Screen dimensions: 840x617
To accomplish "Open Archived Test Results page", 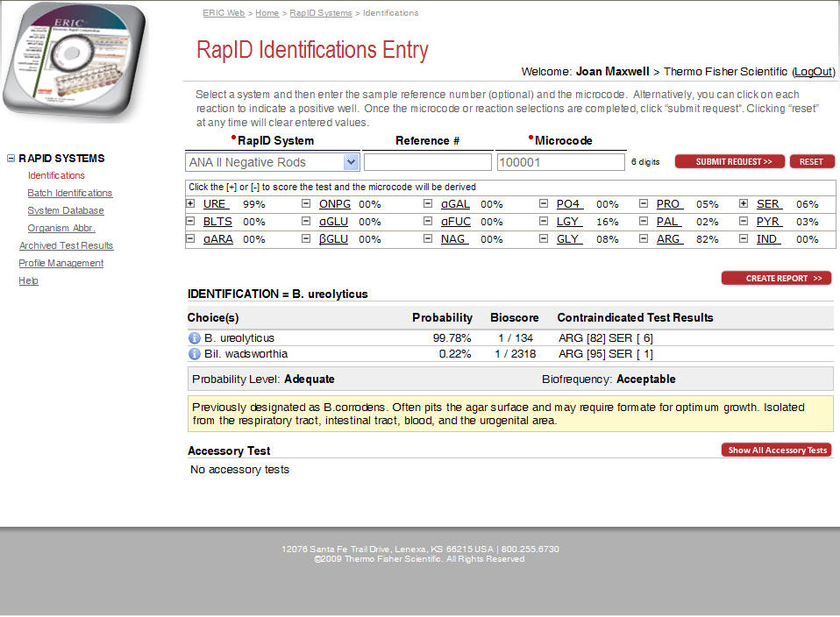I will pos(66,245).
